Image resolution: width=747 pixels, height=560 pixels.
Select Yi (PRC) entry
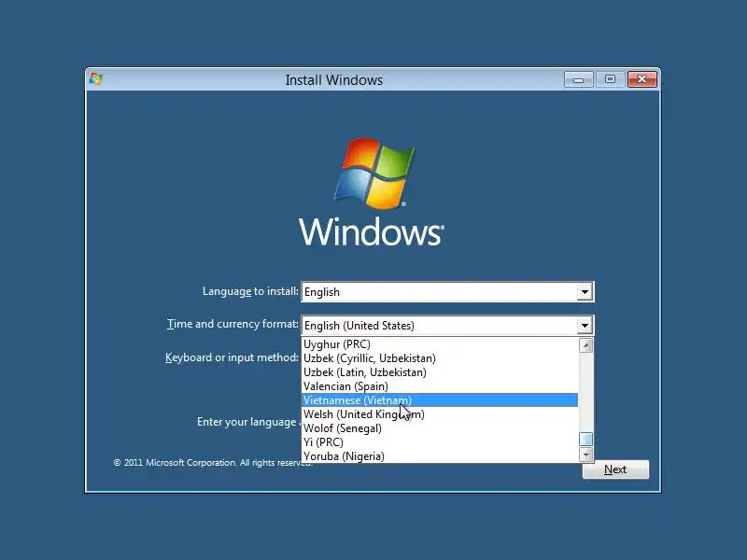[440, 442]
